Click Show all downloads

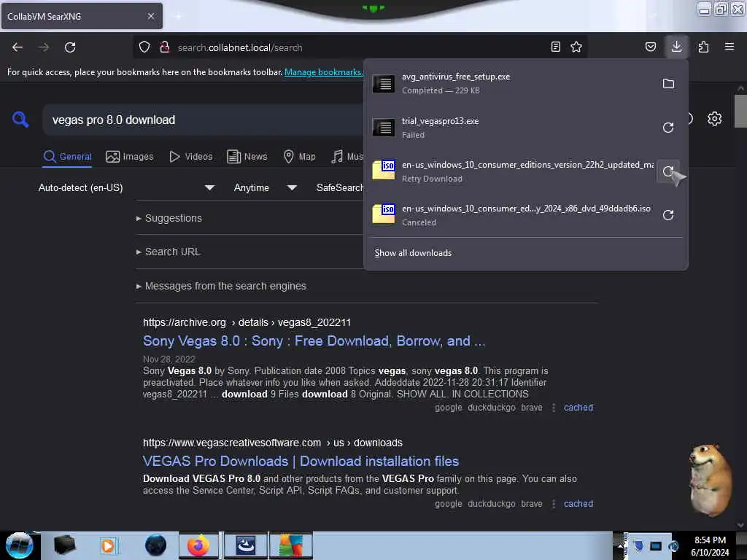(x=413, y=253)
